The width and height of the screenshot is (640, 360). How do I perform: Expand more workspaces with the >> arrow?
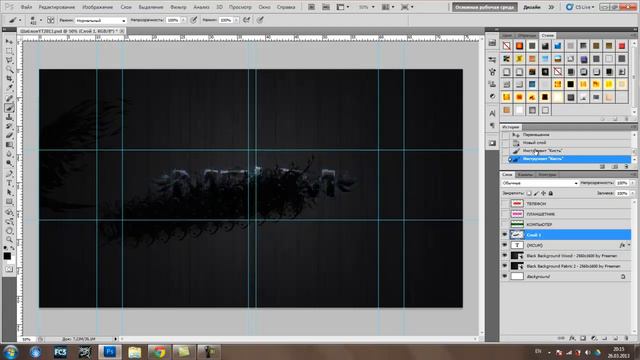[551, 7]
